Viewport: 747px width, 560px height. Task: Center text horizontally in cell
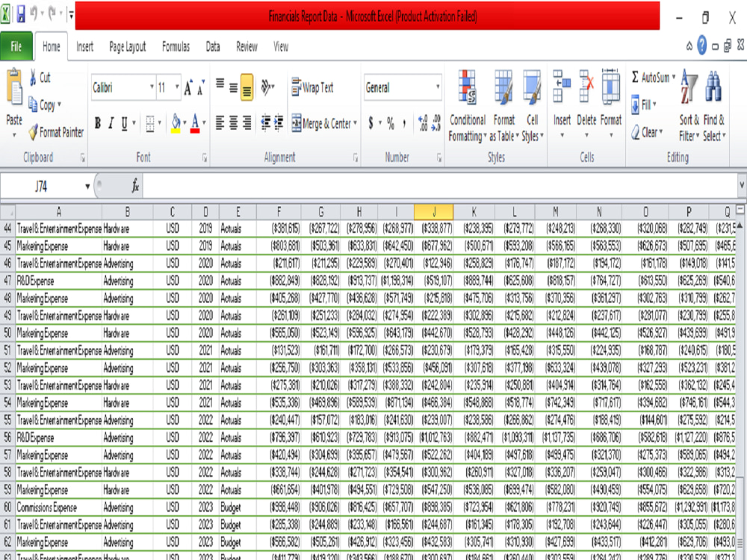click(233, 123)
